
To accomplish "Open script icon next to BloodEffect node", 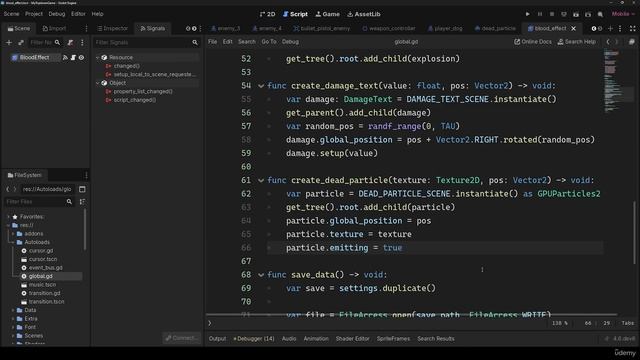I will tap(73, 58).
